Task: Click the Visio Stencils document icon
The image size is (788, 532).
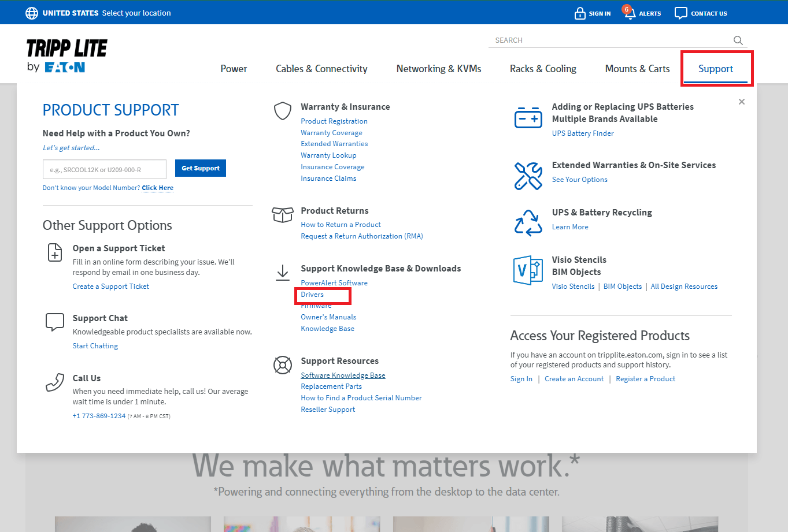Action: (x=528, y=270)
